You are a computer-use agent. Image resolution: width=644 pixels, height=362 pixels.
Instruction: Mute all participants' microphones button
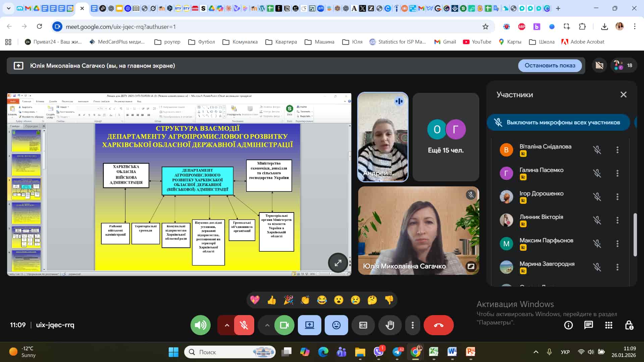click(x=558, y=122)
